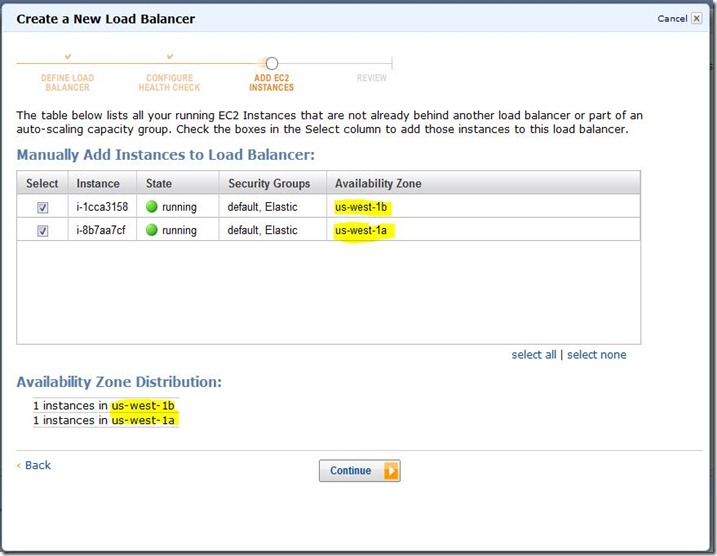Click the current step circle marker

click(x=272, y=63)
